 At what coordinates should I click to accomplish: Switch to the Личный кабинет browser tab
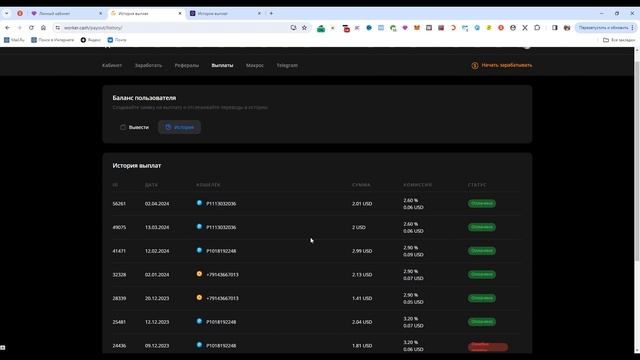(x=67, y=13)
